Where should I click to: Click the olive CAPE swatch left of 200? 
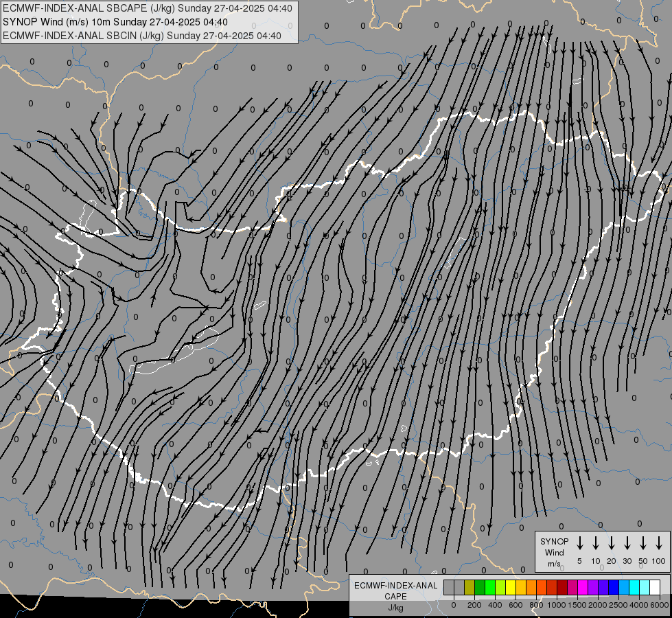(x=470, y=587)
